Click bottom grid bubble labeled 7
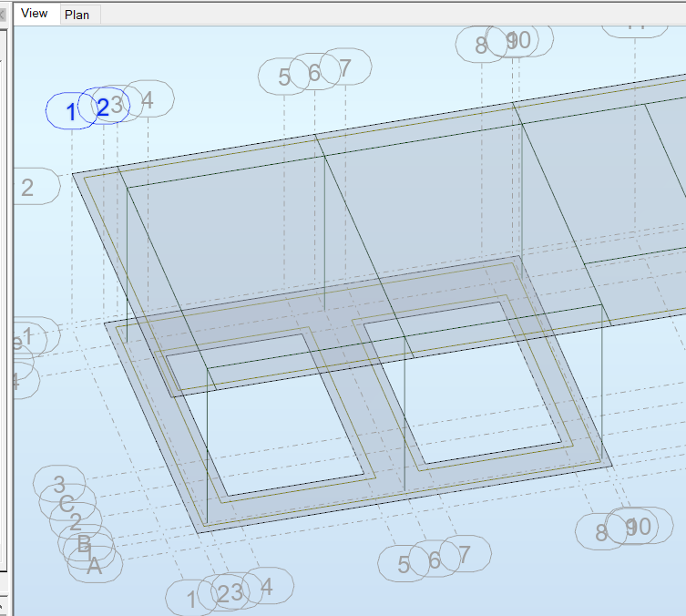 click(465, 554)
